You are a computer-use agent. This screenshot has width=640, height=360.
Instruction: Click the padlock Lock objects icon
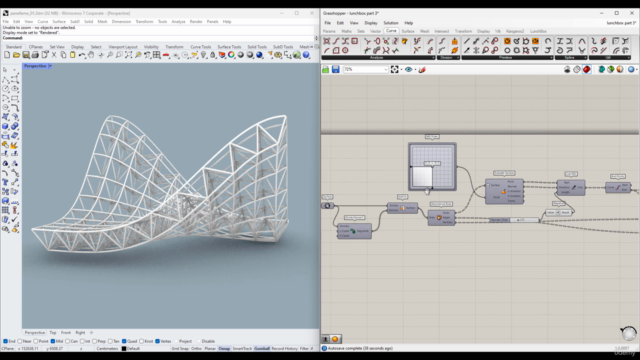pyautogui.click(x=213, y=55)
